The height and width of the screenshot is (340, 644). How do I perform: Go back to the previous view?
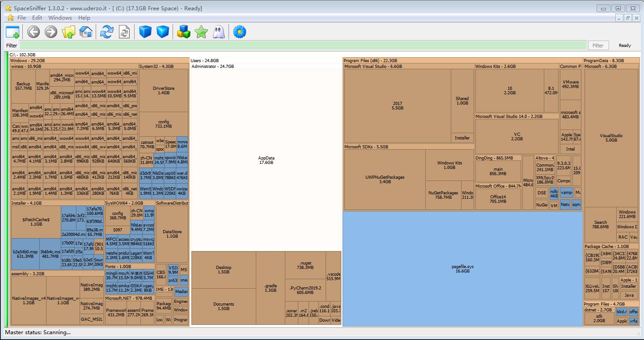pyautogui.click(x=34, y=32)
